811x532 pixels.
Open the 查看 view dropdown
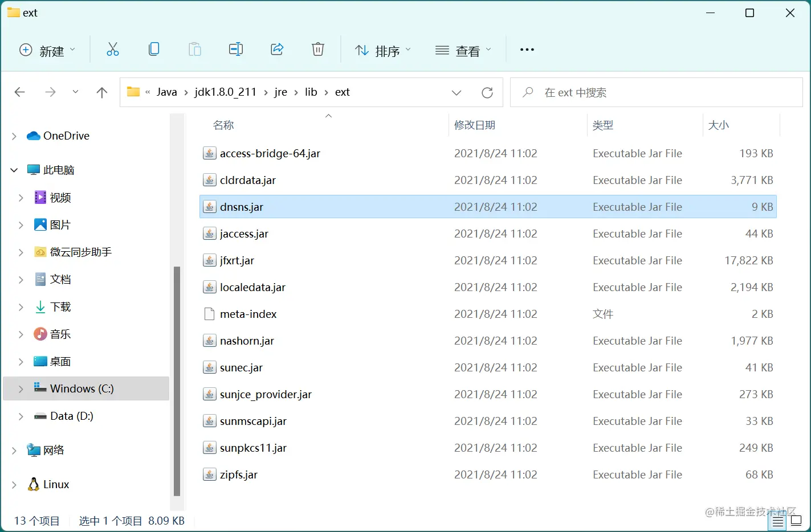pyautogui.click(x=463, y=51)
